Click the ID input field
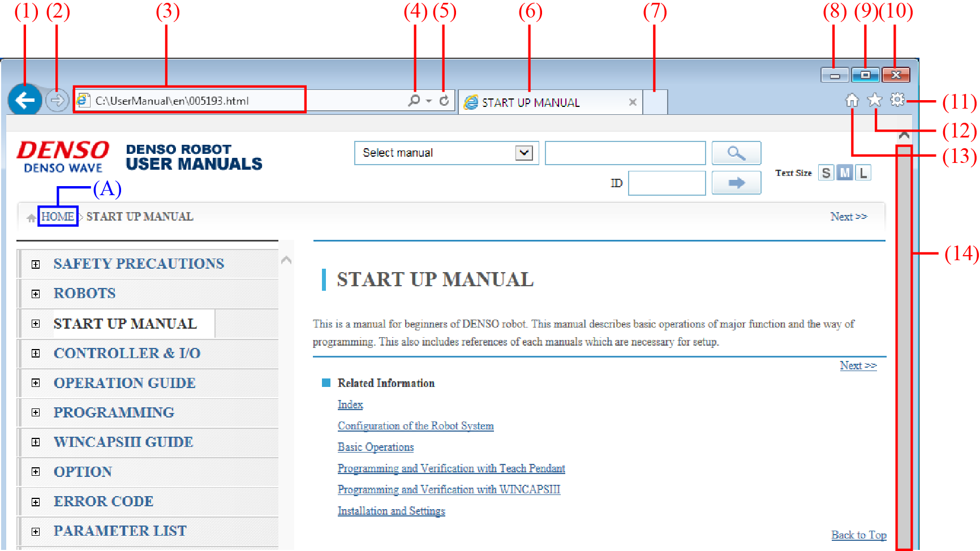 [667, 183]
